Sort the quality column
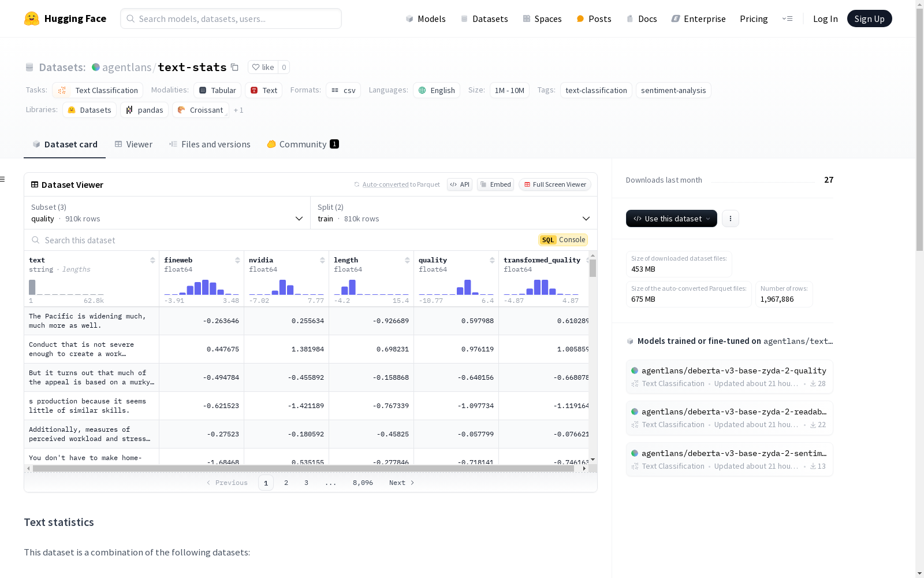Viewport: 924px width, 578px height. click(492, 260)
